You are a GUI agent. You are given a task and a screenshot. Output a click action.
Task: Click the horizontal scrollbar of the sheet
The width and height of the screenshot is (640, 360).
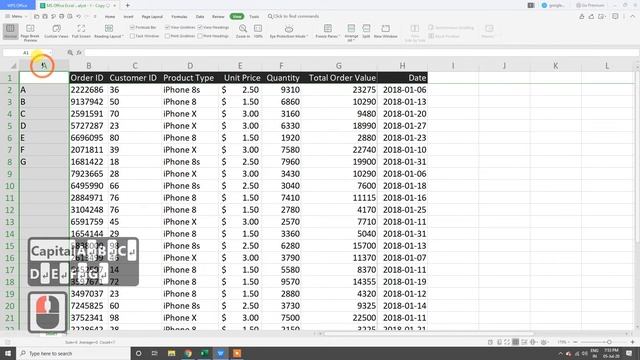(429, 333)
